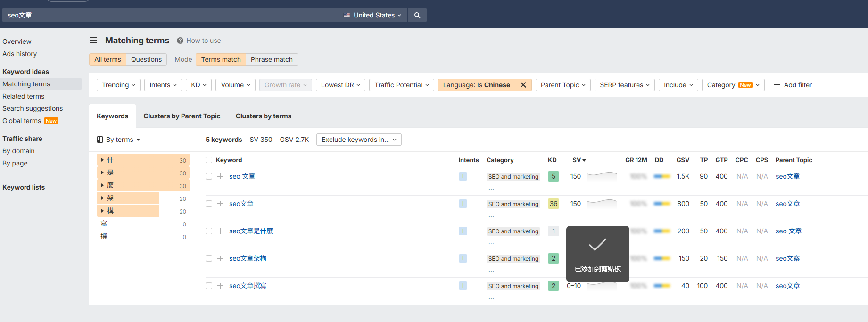Screen dimensions: 868x322
Task: Click the search magnifier icon
Action: pos(417,15)
